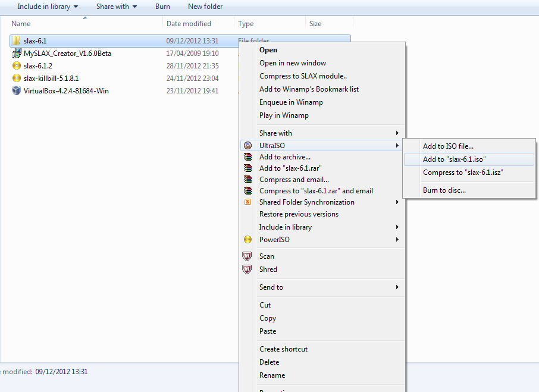Click the McAfee shield icon beside Shred

247,269
